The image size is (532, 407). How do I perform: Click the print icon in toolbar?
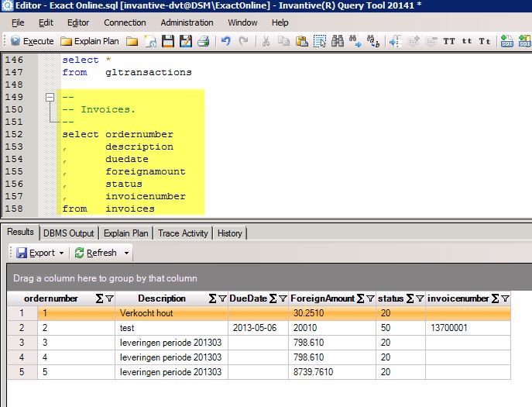coord(203,41)
